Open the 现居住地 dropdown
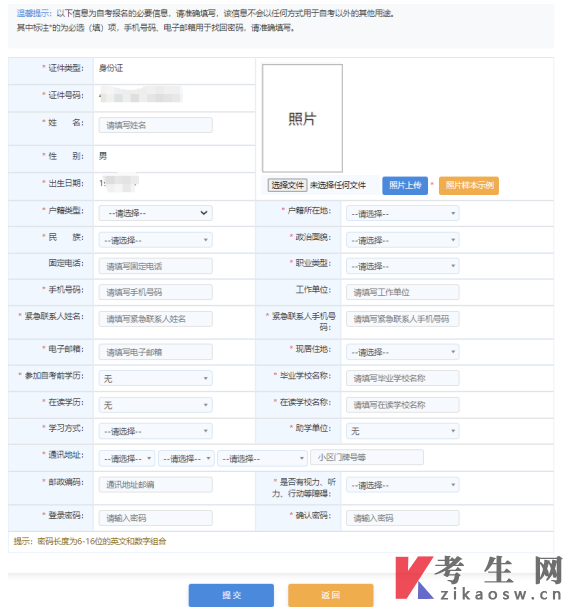 click(x=403, y=352)
